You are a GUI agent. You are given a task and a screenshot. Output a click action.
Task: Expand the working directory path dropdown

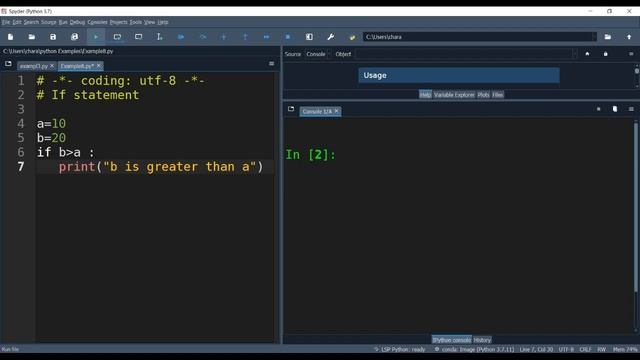tap(594, 37)
